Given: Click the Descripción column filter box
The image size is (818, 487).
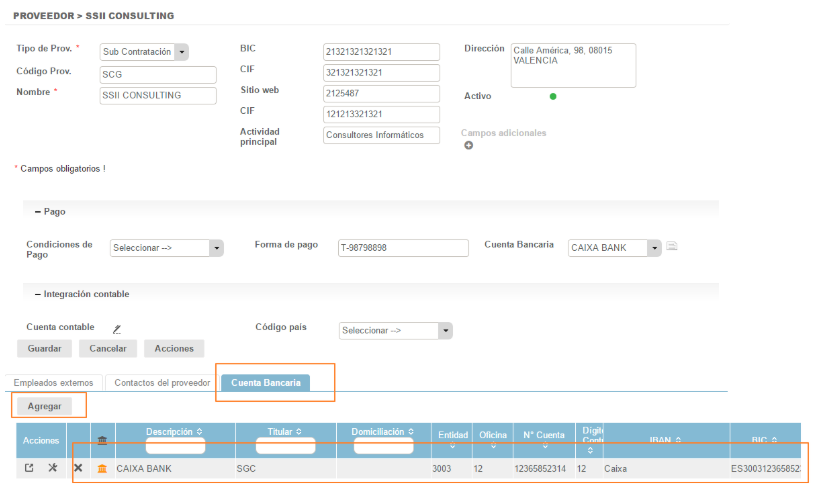Looking at the screenshot, I should click(x=175, y=446).
